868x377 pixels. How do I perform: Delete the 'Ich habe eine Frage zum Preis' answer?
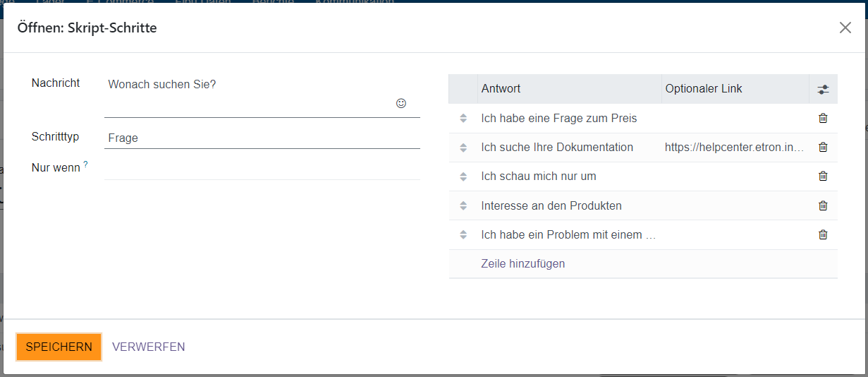(822, 118)
